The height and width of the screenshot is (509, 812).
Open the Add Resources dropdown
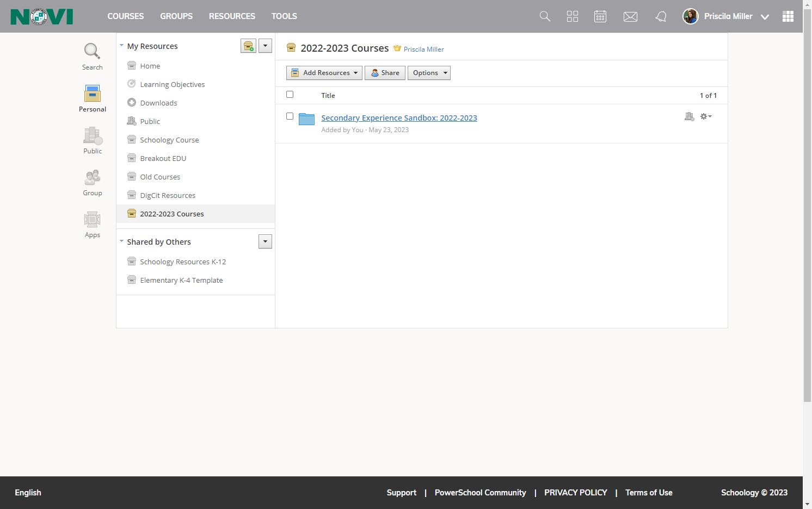(x=324, y=73)
